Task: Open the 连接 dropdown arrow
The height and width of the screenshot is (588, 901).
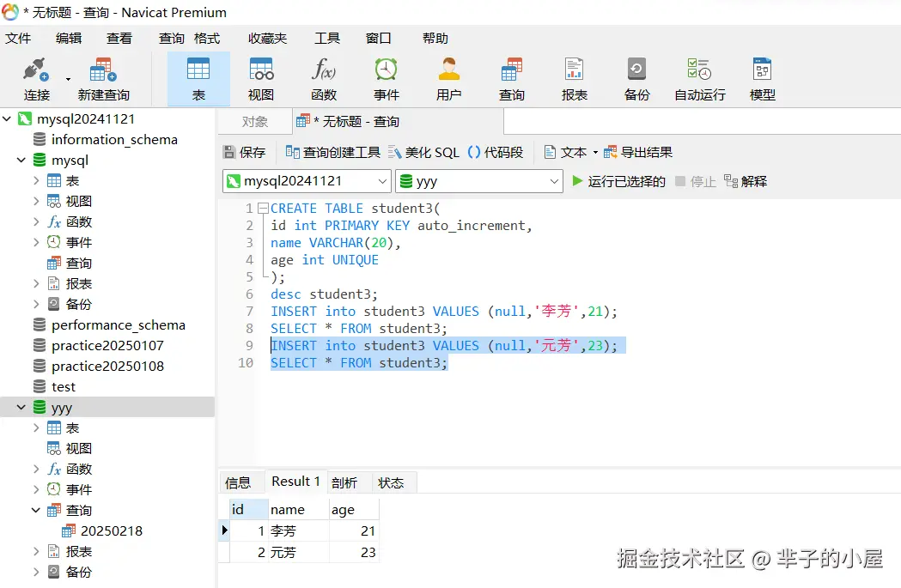Action: pos(68,79)
